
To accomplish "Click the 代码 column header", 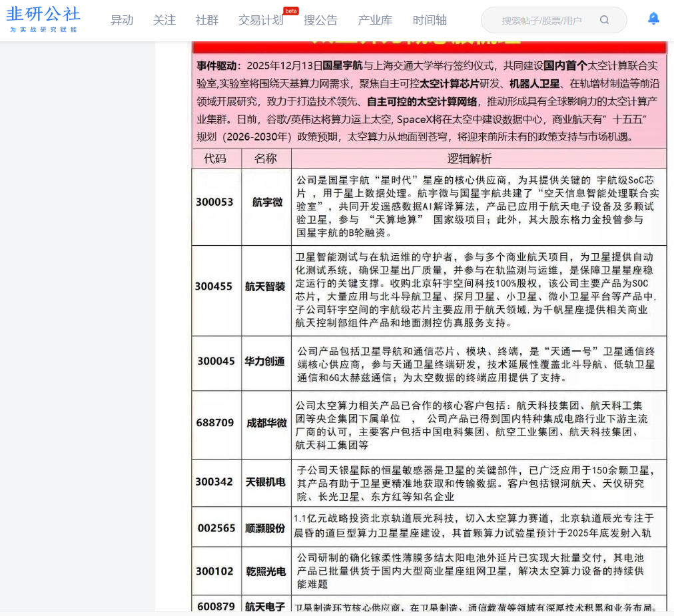I will 215,158.
